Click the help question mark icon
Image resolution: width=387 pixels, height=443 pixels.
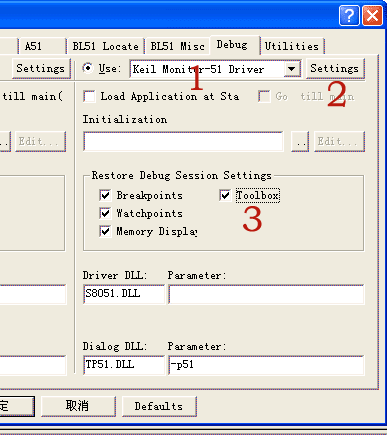point(349,15)
